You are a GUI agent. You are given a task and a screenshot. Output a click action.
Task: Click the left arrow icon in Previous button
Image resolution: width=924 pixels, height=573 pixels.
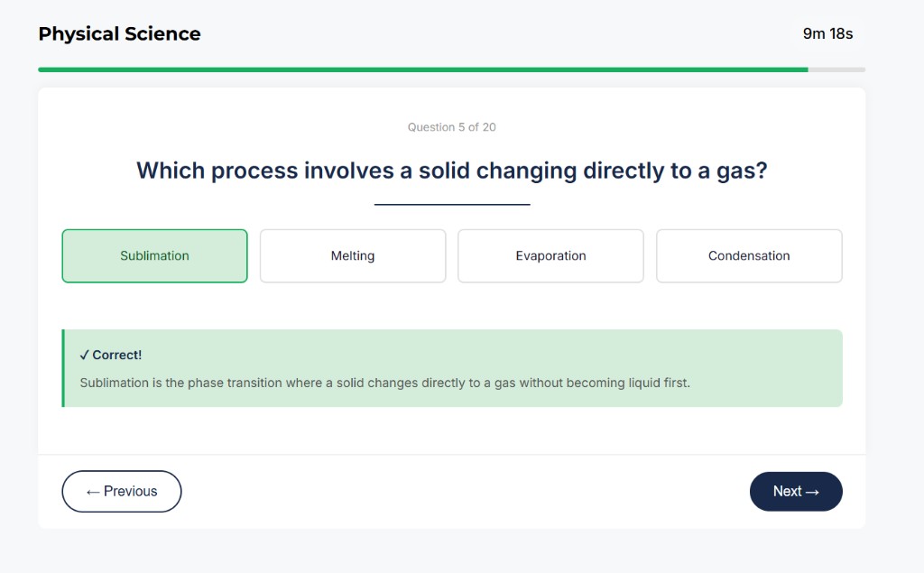pyautogui.click(x=93, y=491)
